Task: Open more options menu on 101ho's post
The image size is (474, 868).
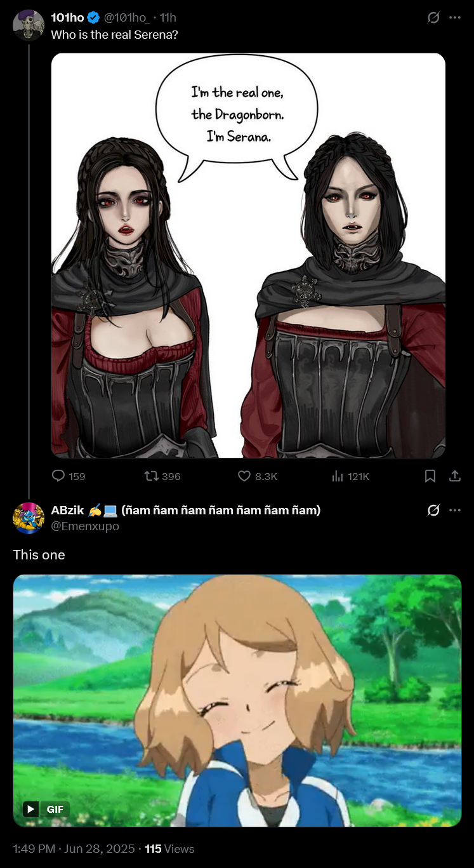Action: pos(455,18)
